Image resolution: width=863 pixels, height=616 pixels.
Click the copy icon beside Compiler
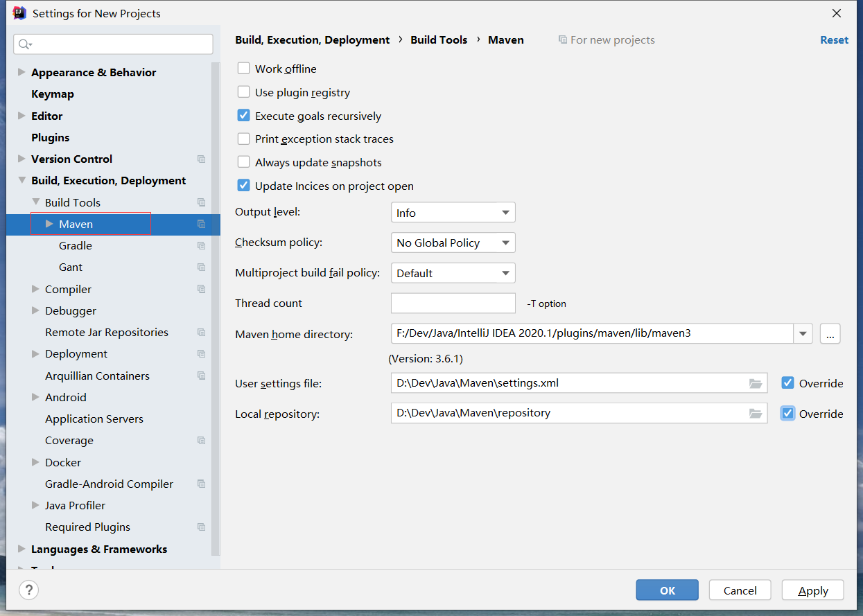coord(201,289)
